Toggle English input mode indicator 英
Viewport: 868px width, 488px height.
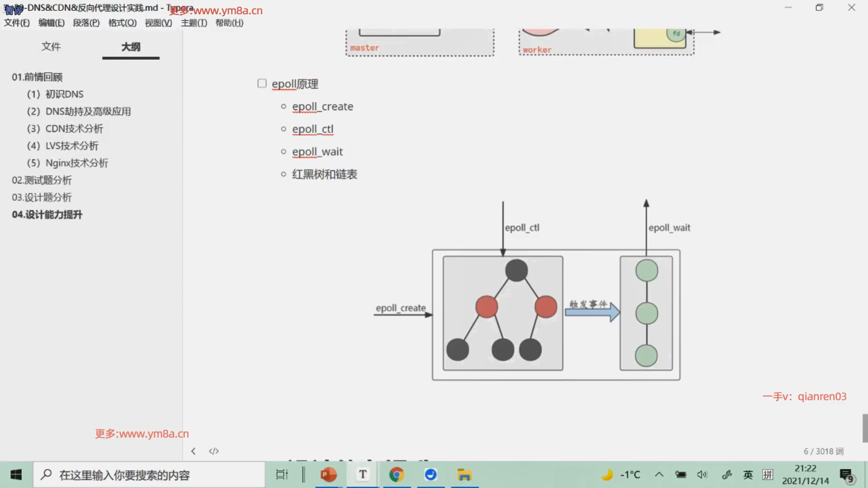pos(748,474)
